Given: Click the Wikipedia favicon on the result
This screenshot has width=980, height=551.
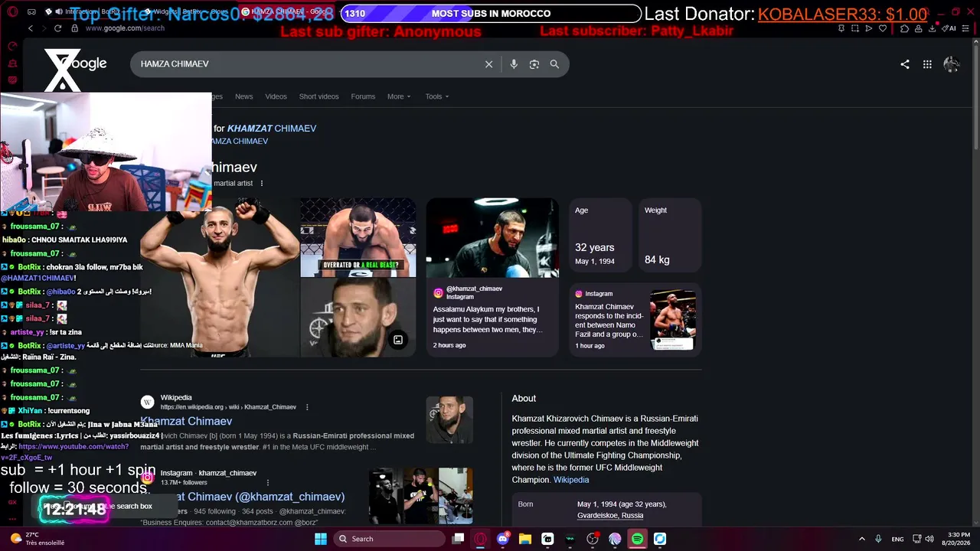Looking at the screenshot, I should (x=147, y=403).
